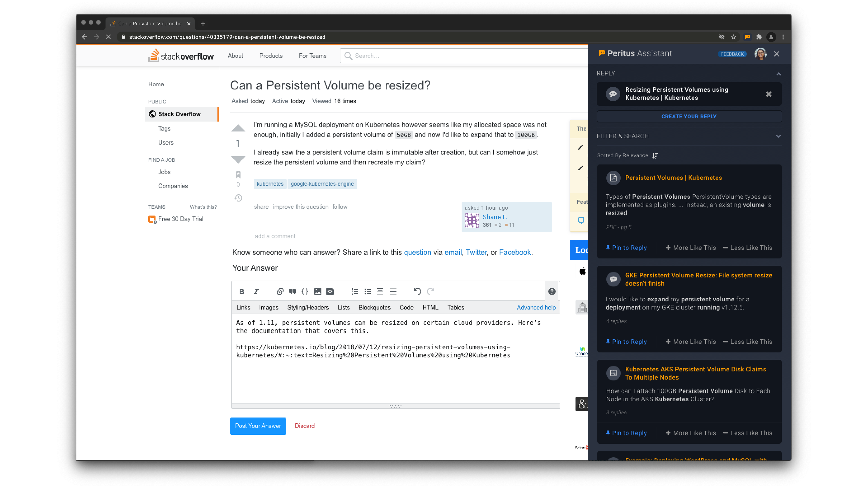Viewport: 868px width, 488px height.
Task: Bookmark this question
Action: (x=238, y=174)
